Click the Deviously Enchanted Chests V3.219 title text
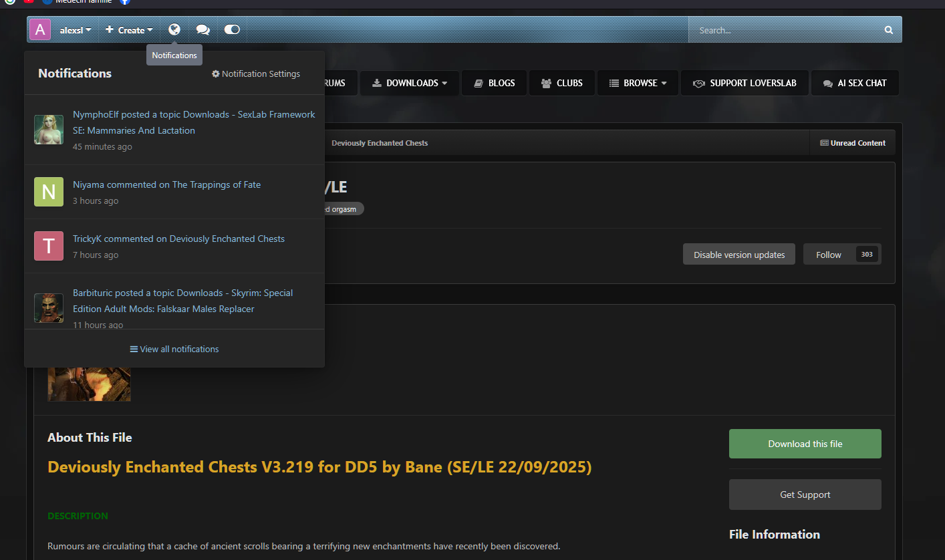 pyautogui.click(x=319, y=467)
